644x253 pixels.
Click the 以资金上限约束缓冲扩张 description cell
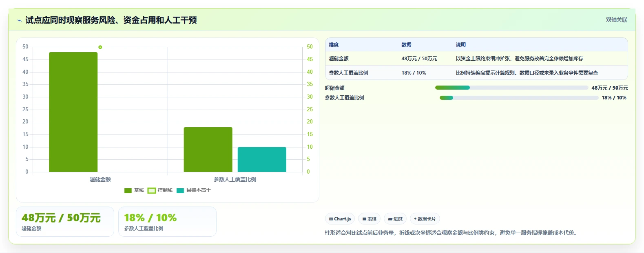click(x=520, y=59)
